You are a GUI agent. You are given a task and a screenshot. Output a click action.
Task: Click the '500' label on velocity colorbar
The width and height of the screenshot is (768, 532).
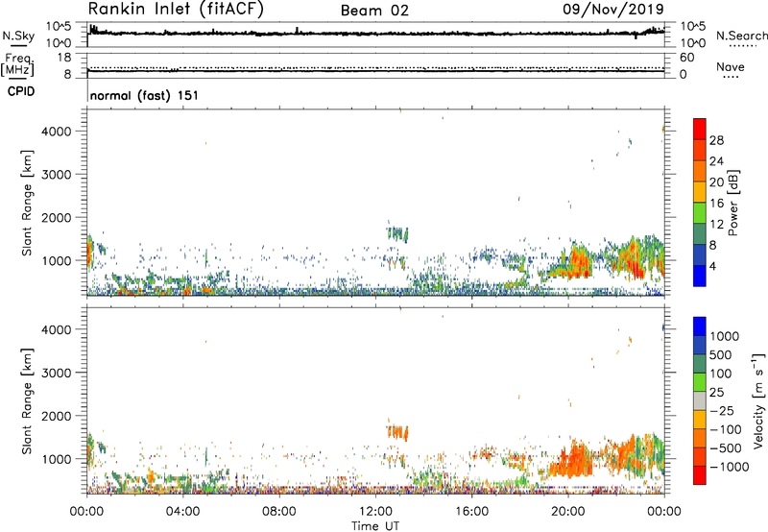tap(722, 355)
